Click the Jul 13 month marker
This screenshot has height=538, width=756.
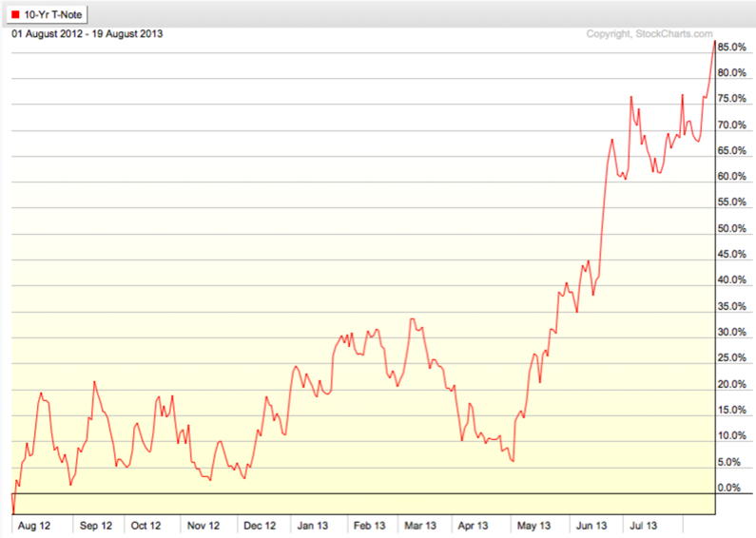point(640,525)
